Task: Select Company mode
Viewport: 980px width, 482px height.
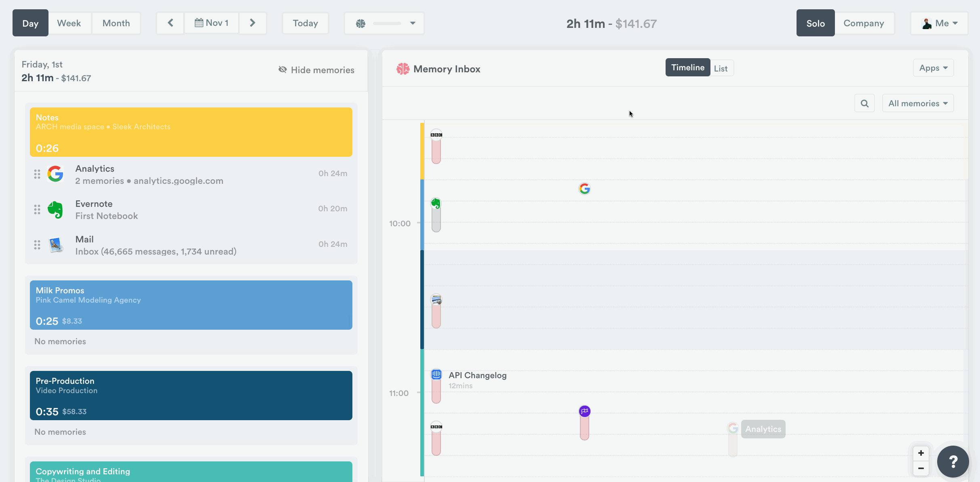Action: click(864, 23)
